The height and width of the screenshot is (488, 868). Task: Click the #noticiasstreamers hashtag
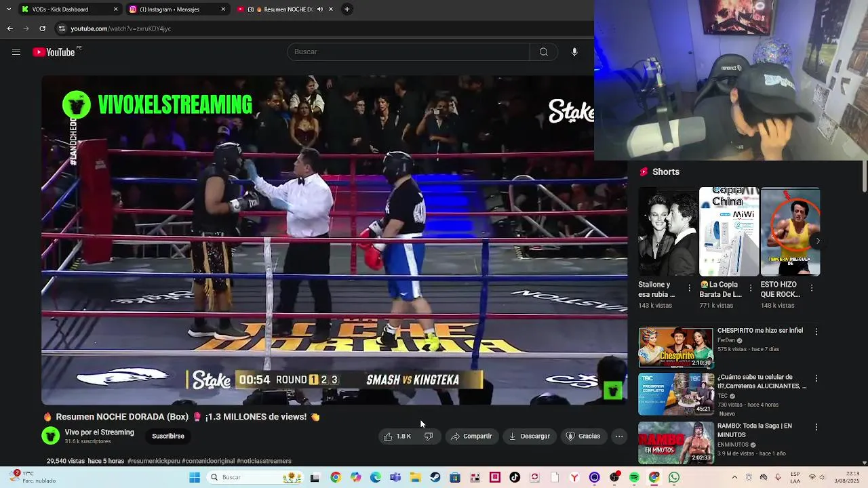point(264,461)
